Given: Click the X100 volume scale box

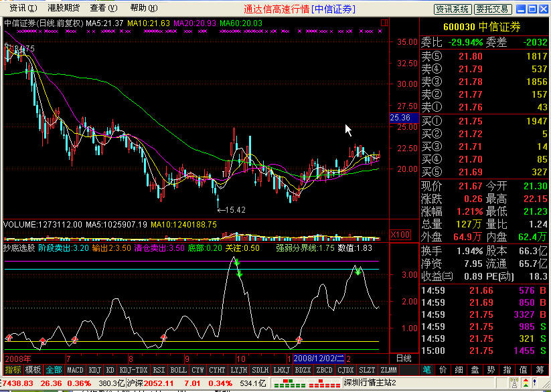Looking at the screenshot, I should click(400, 234).
